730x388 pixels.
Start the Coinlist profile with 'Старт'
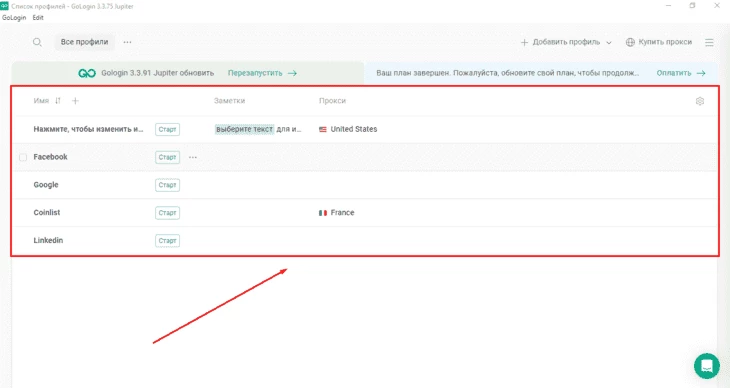click(x=168, y=213)
